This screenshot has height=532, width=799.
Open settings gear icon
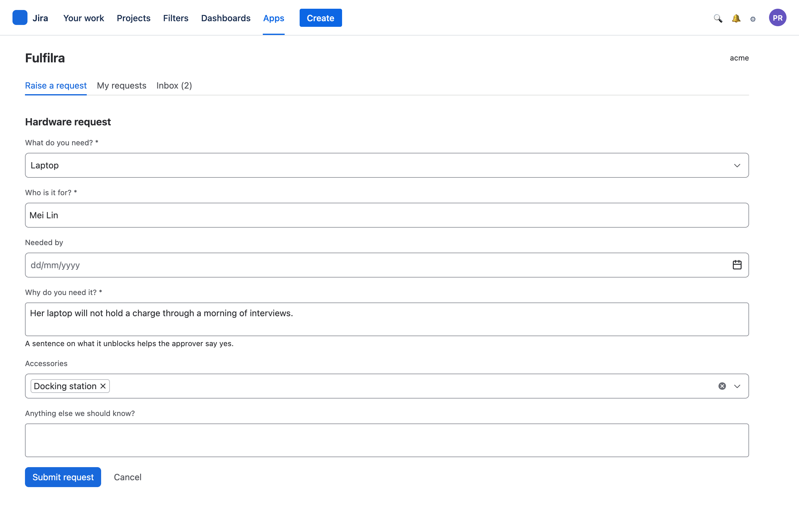point(753,19)
